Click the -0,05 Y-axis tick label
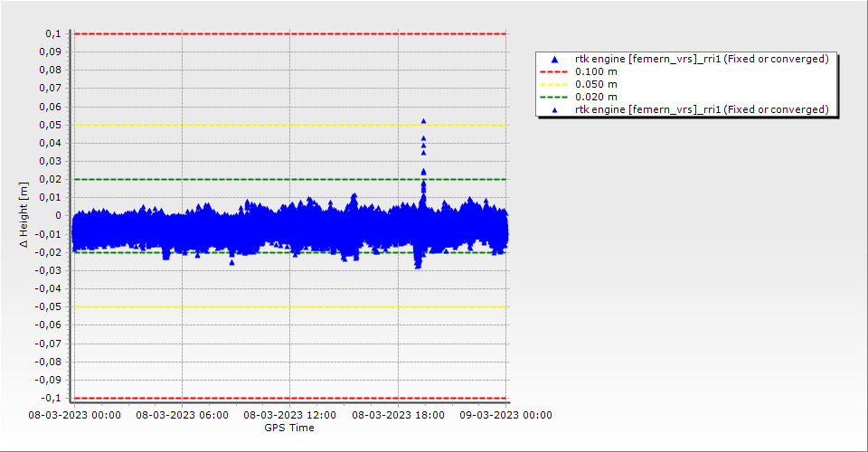 [x=49, y=306]
